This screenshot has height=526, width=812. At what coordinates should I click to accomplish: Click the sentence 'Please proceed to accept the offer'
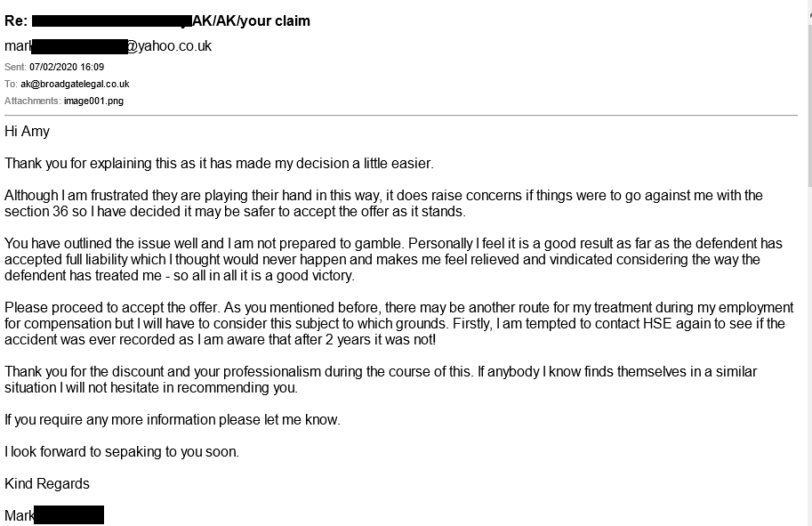point(112,308)
